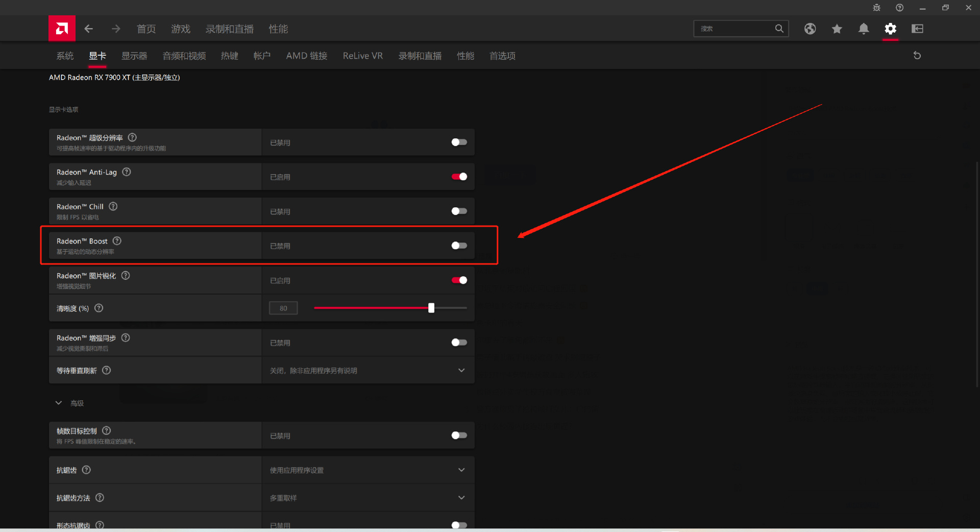Open 录制和直播 settings sub-tab
This screenshot has height=532, width=980.
click(420, 56)
